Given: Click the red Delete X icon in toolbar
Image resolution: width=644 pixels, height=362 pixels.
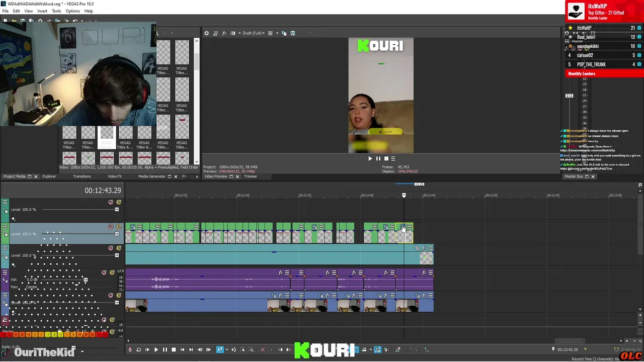Looking at the screenshot, I should point(262,349).
